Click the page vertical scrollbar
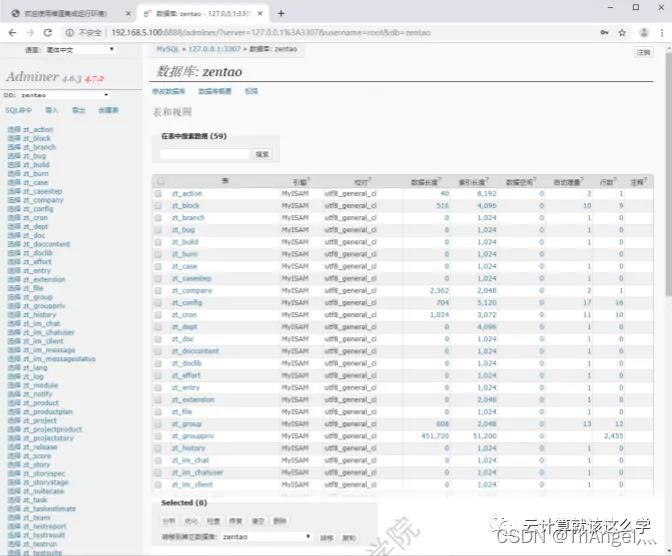Viewport: 672px width, 556px height. point(669,174)
